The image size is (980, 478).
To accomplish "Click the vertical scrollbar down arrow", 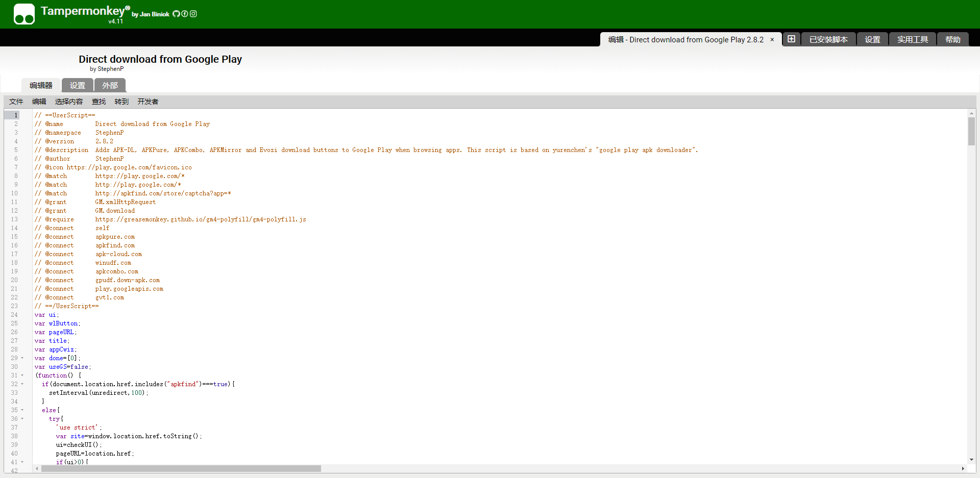I will [x=971, y=460].
